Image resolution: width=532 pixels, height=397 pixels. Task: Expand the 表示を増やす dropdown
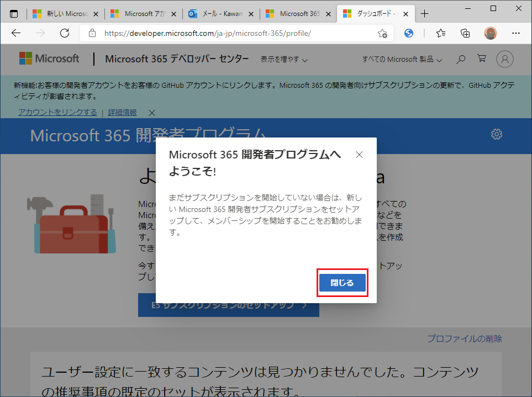284,59
